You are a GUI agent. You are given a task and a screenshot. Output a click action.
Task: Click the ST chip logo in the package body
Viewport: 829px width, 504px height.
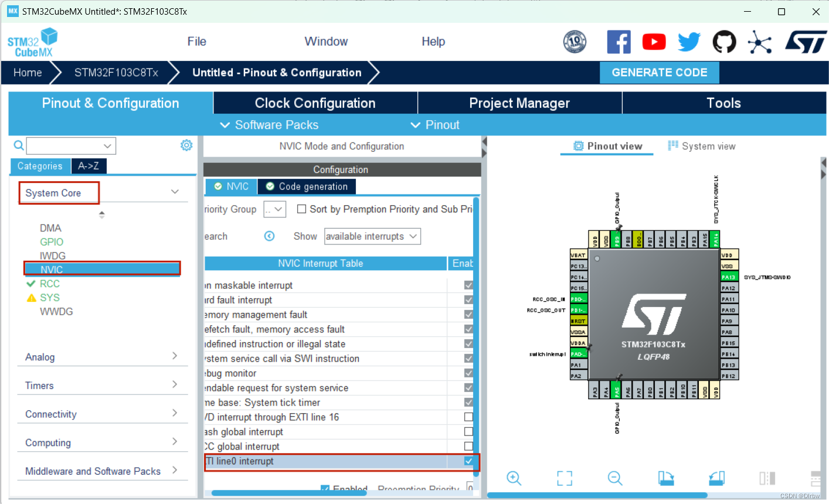(654, 314)
